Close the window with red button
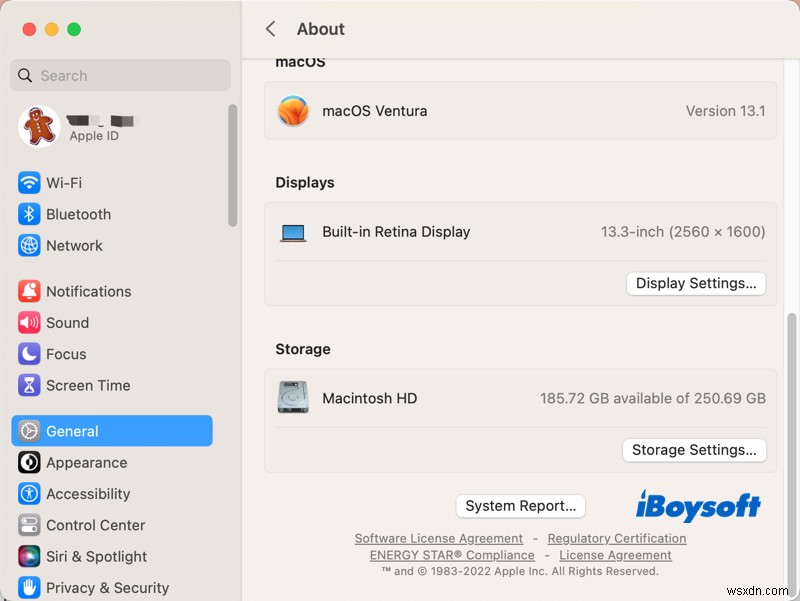Screen dimensions: 800x601 pos(29,29)
